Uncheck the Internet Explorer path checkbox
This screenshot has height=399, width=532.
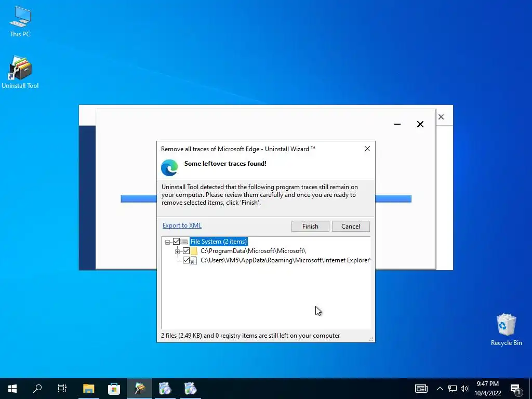pos(187,261)
